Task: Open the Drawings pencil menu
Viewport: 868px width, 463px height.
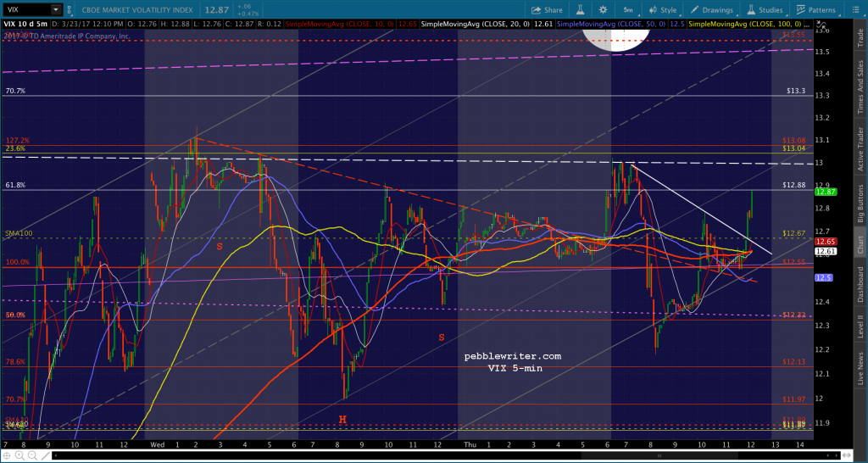Action: tap(714, 9)
